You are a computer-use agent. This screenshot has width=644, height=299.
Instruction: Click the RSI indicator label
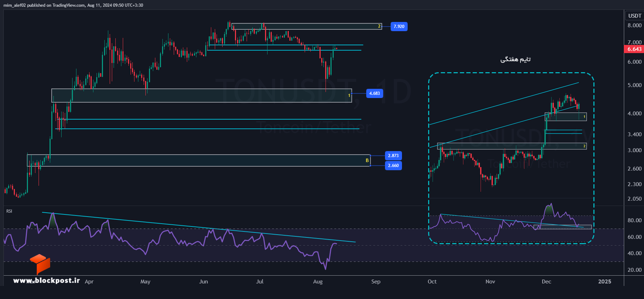click(x=9, y=211)
